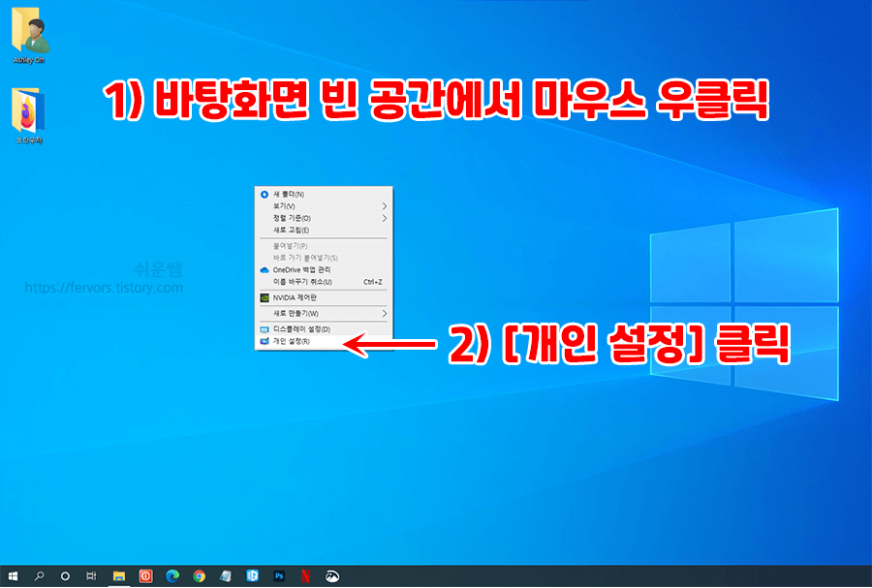Viewport: 872px width, 588px height.
Task: Select the Ashley Oh user folder
Action: (29, 35)
